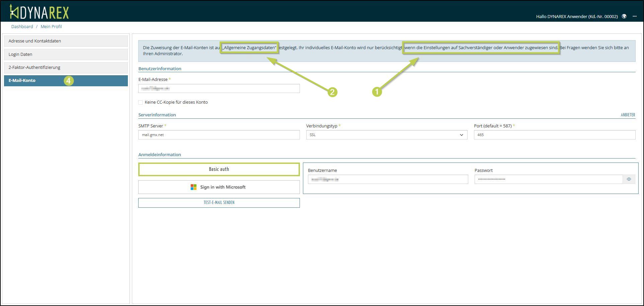Viewport: 644px width, 306px height.
Task: Focus the SMTP Server field
Action: 219,135
